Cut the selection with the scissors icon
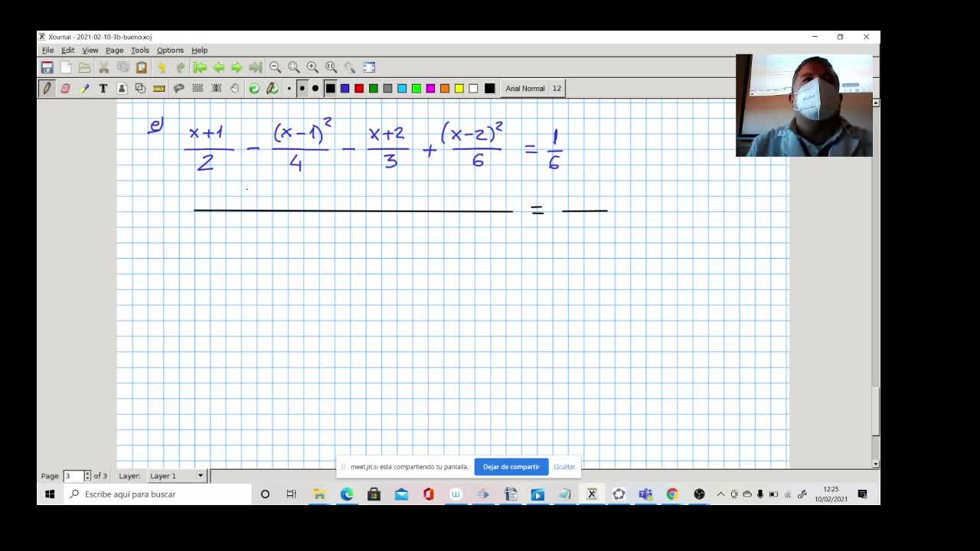This screenshot has height=551, width=980. (104, 67)
